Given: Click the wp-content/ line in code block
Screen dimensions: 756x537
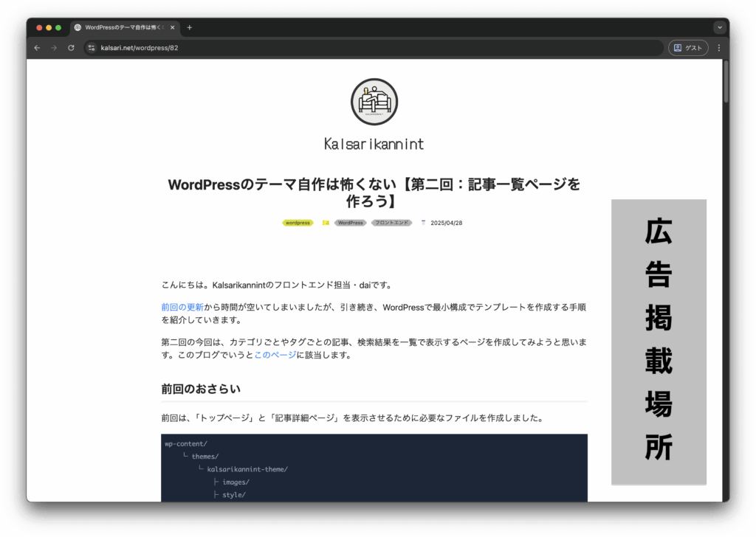Looking at the screenshot, I should point(186,444).
